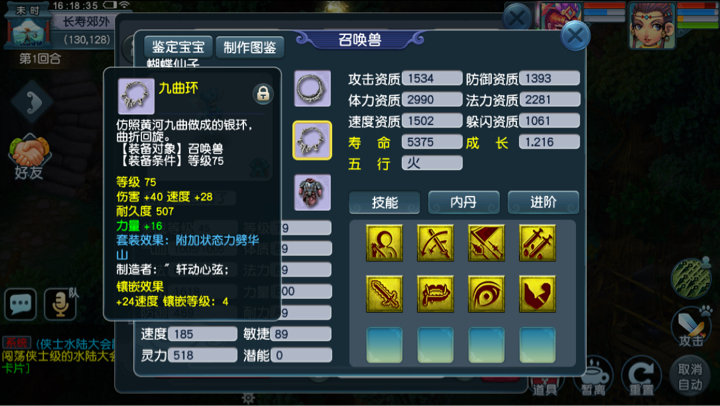The width and height of the screenshot is (720, 406).
Task: Expand the left side arrow panel
Action: pyautogui.click(x=31, y=102)
